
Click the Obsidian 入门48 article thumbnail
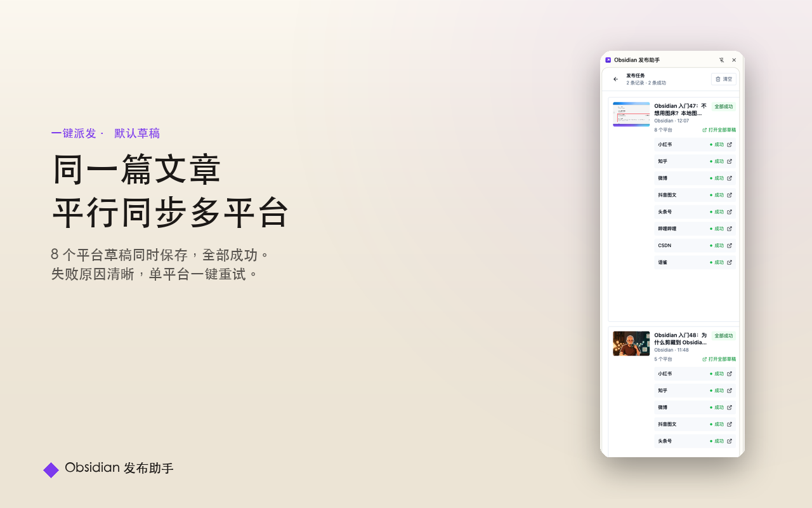click(x=631, y=344)
